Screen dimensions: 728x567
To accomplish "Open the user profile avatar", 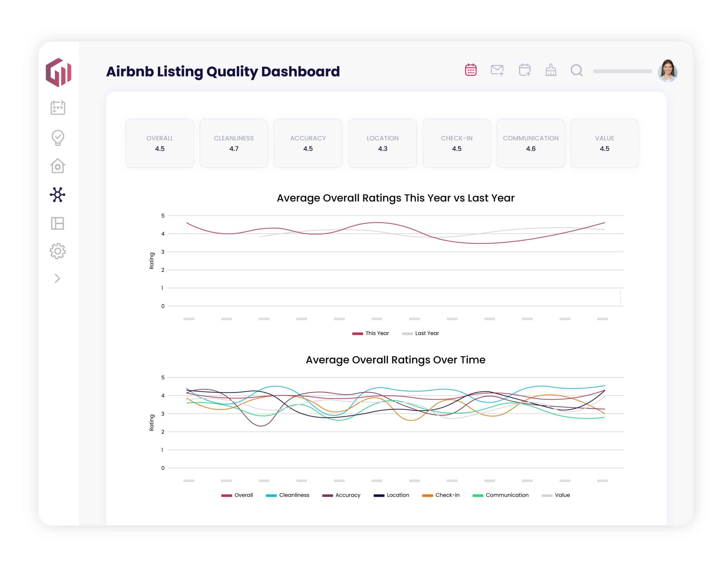I will [x=667, y=71].
